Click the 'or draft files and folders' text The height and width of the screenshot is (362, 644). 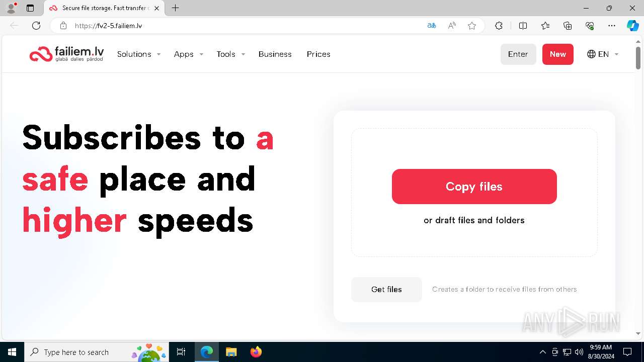[474, 220]
